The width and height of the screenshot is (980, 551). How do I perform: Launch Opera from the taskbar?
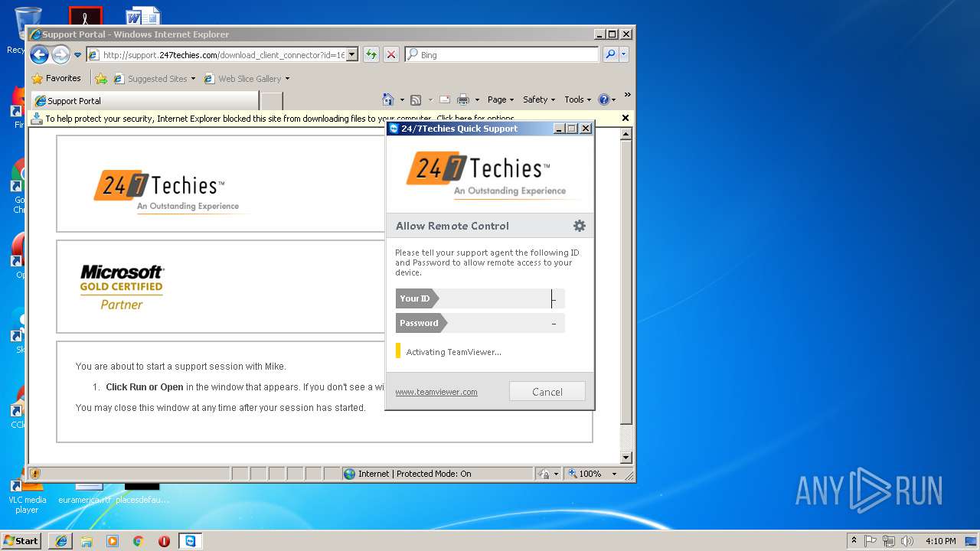click(x=164, y=541)
